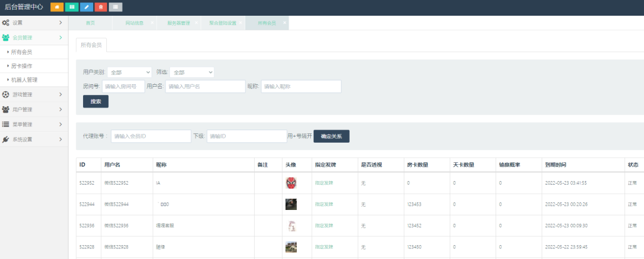The width and height of the screenshot is (644, 259).
Task: Select 房卡操作 in the sidebar
Action: (21, 66)
